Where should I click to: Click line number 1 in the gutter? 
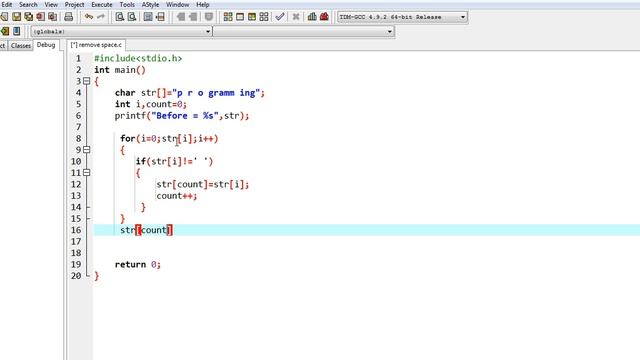[x=78, y=58]
